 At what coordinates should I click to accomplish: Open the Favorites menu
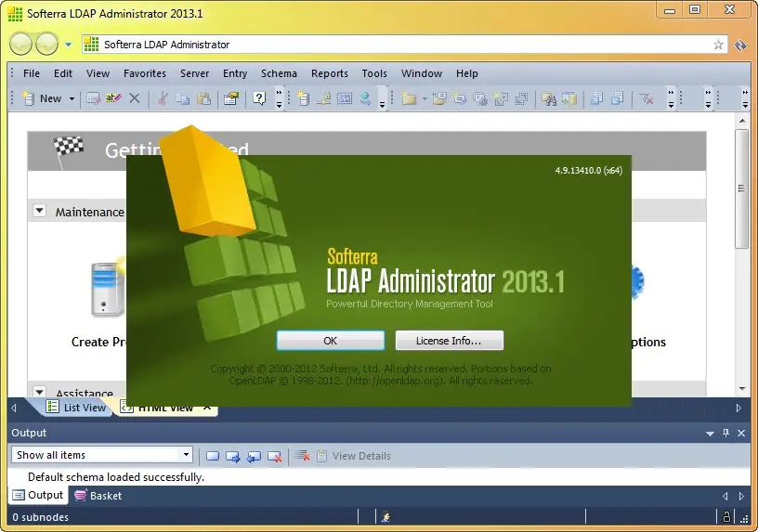coord(145,73)
